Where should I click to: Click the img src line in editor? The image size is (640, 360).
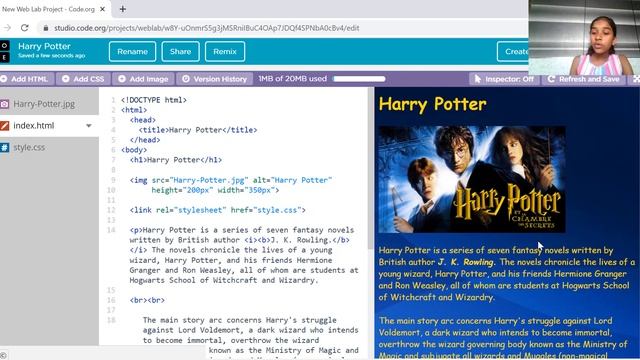tap(231, 180)
